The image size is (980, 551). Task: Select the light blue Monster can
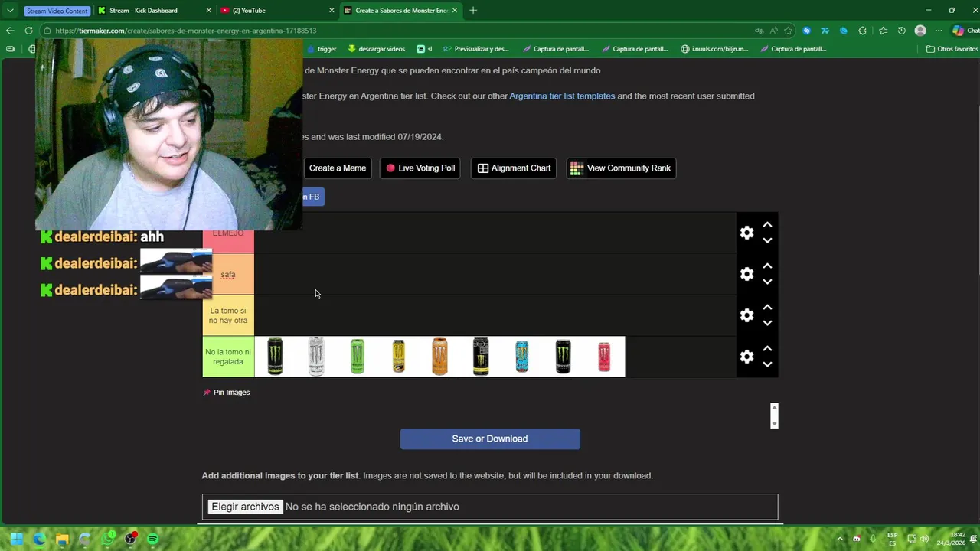pos(522,357)
